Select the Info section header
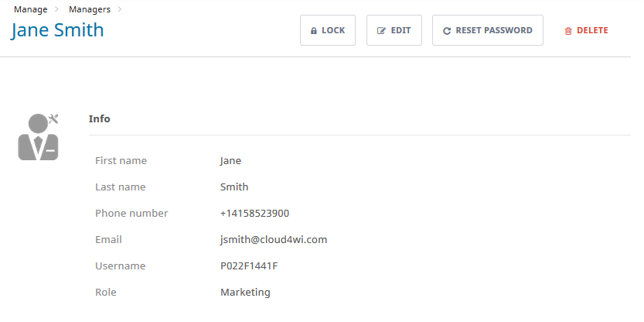644x322 pixels. (100, 119)
